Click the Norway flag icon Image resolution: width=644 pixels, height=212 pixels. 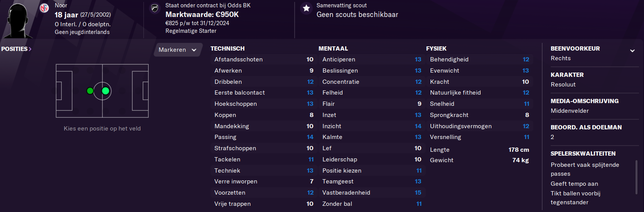point(44,8)
